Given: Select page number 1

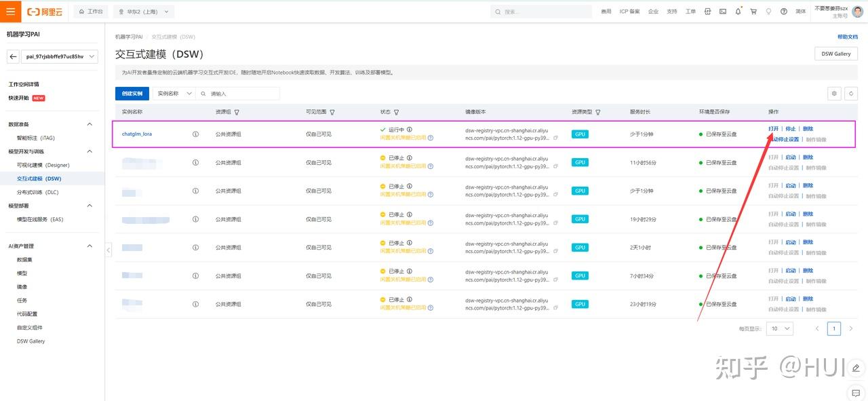Looking at the screenshot, I should (x=834, y=328).
